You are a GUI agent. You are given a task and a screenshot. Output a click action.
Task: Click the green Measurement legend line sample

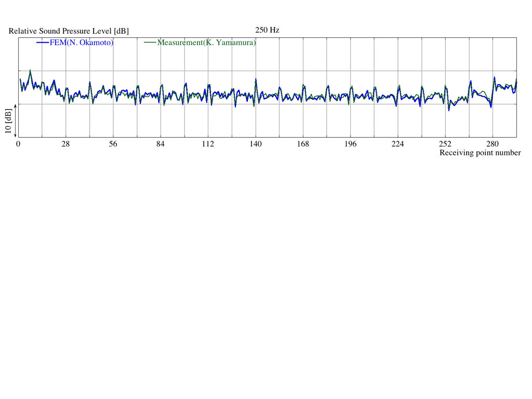pyautogui.click(x=150, y=43)
